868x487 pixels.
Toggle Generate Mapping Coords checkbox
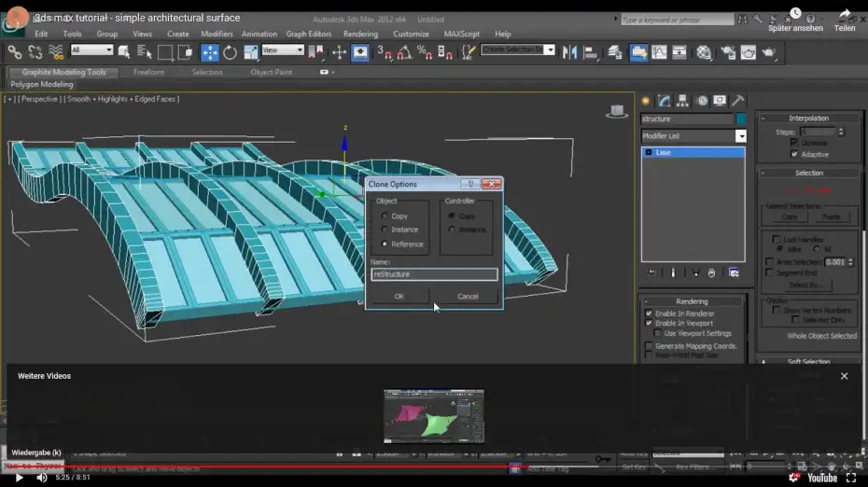tap(649, 346)
